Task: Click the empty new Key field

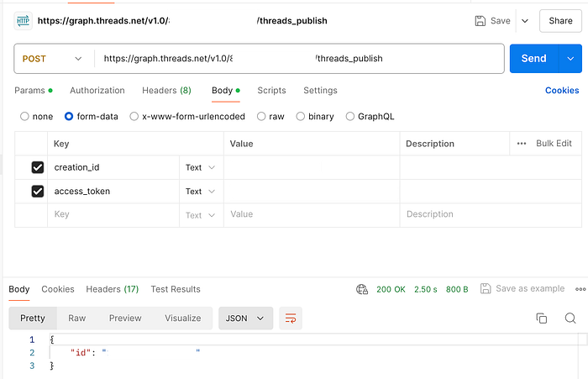Action: tap(113, 214)
